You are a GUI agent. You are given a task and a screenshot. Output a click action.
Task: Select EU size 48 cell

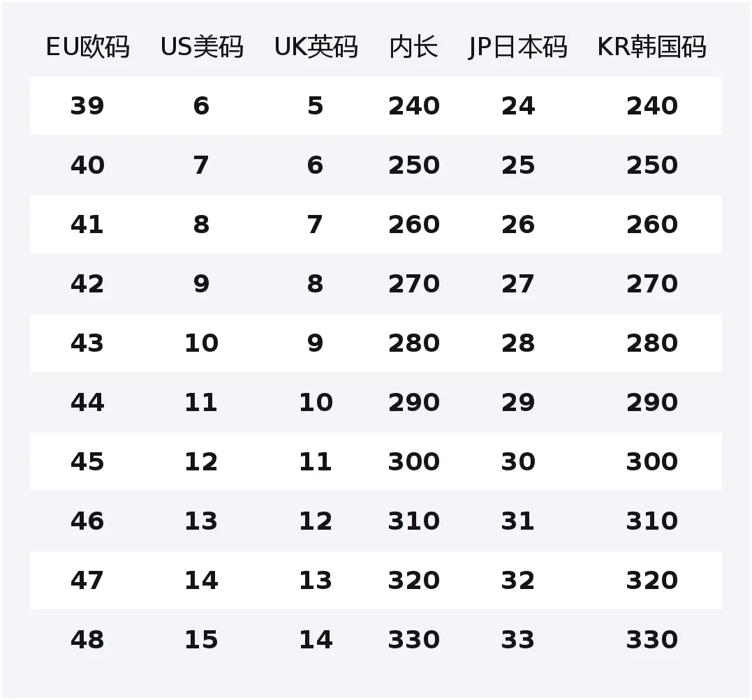(x=87, y=639)
